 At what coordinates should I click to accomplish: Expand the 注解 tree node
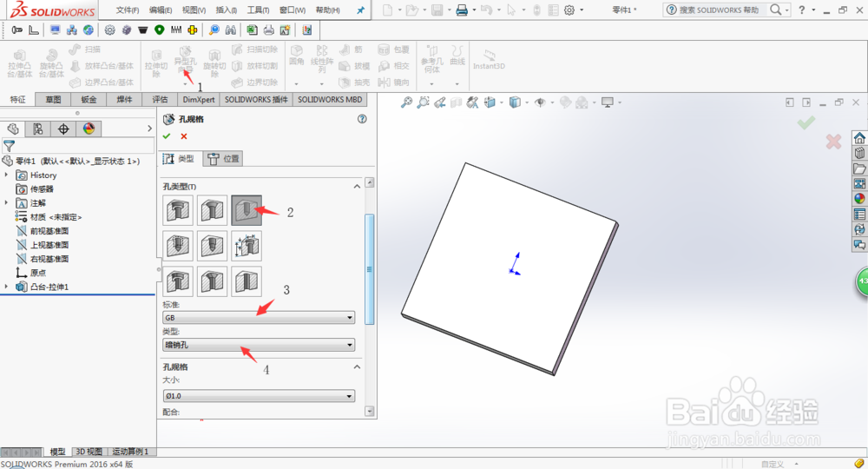(x=7, y=202)
